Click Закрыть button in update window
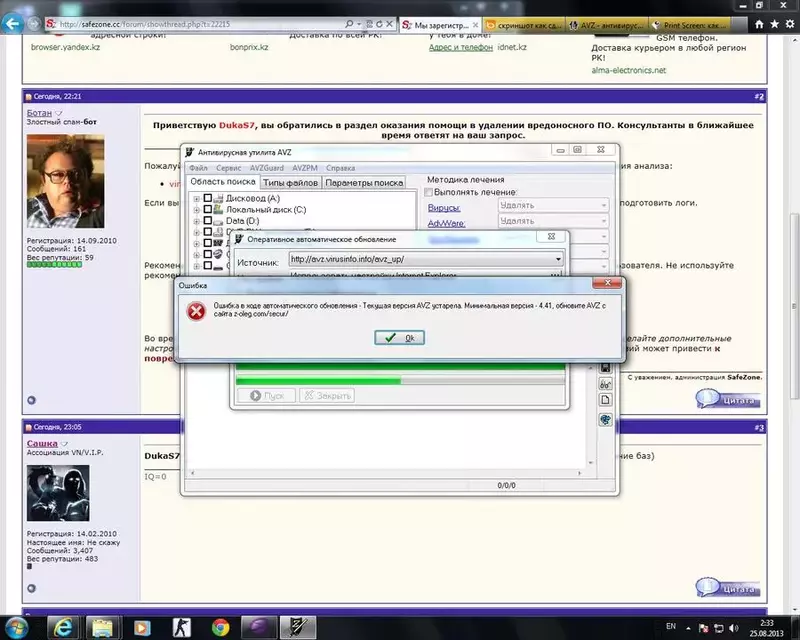This screenshot has width=800, height=640. coord(327,396)
